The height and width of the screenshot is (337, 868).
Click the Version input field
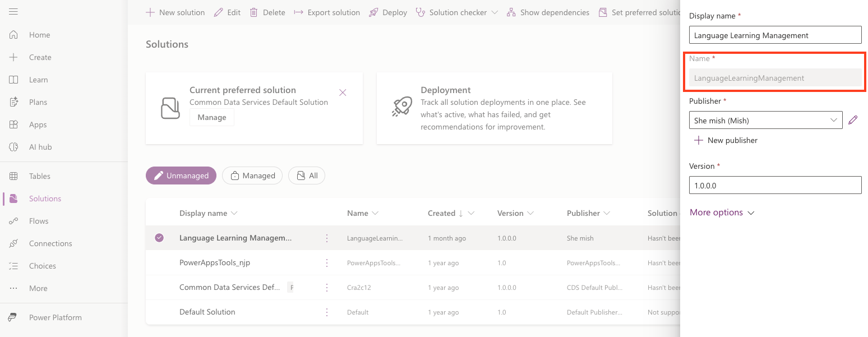pyautogui.click(x=775, y=185)
